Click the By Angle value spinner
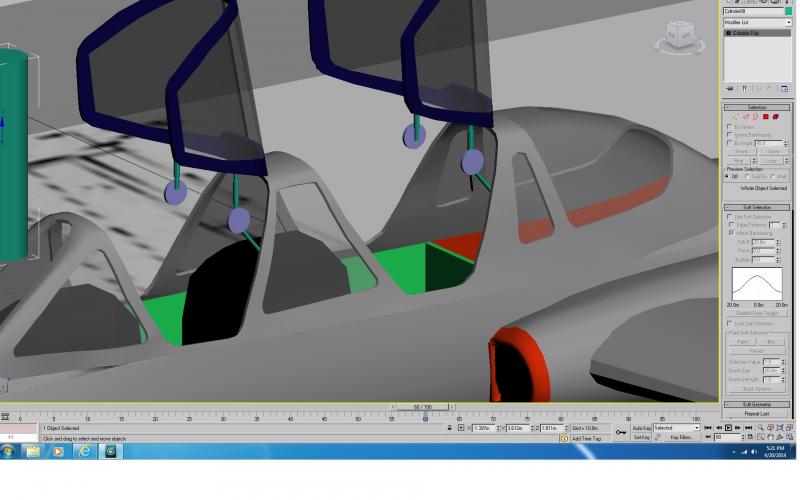The height and width of the screenshot is (500, 800). pyautogui.click(x=785, y=143)
